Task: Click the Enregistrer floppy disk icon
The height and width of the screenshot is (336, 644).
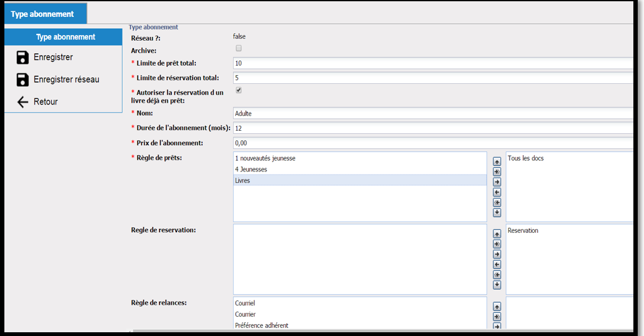Action: (x=23, y=57)
